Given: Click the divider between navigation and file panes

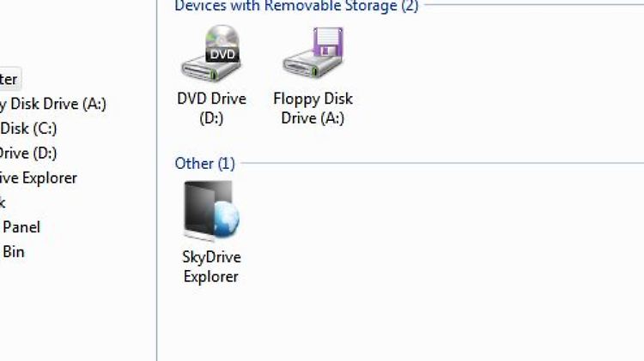Looking at the screenshot, I should click(x=157, y=214).
